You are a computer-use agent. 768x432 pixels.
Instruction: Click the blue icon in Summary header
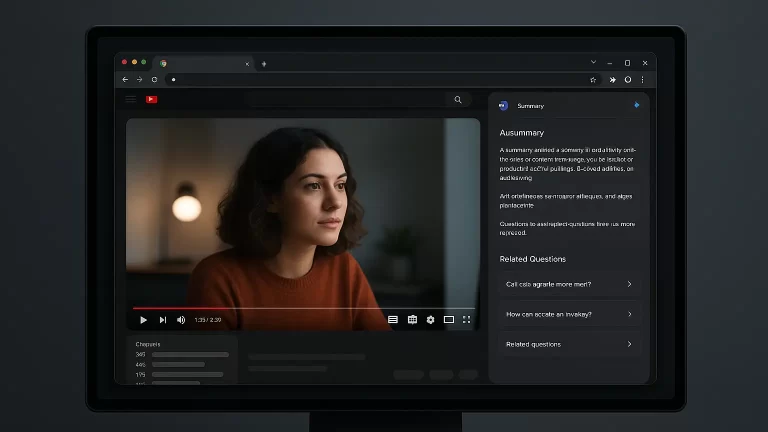(636, 105)
